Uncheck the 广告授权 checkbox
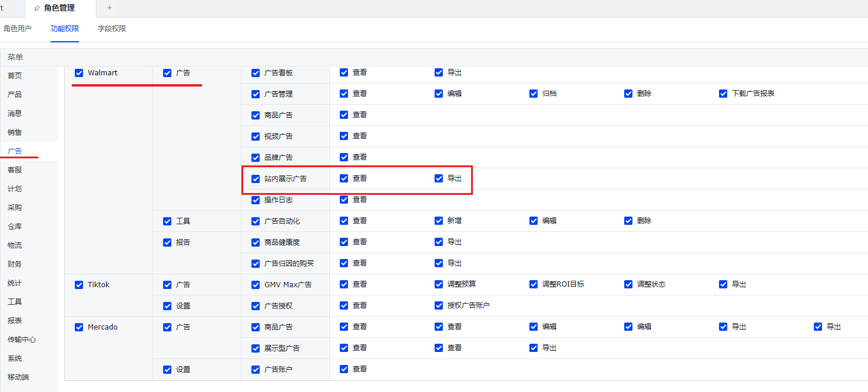 pyautogui.click(x=256, y=306)
